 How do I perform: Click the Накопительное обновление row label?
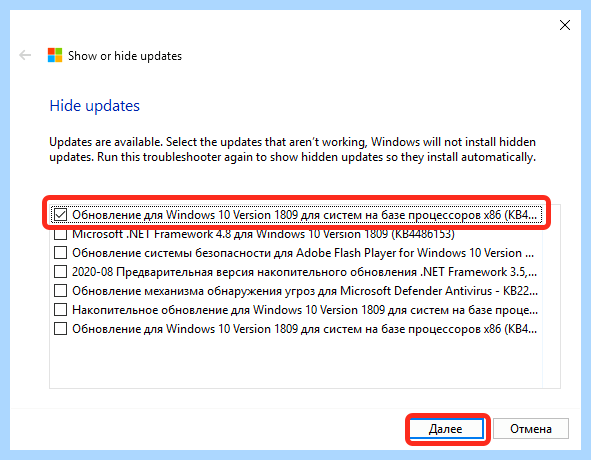point(305,310)
